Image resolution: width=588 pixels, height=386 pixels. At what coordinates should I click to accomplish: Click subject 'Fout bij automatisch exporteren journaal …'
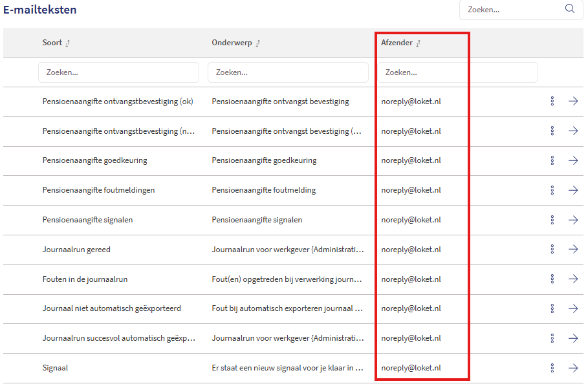[287, 308]
